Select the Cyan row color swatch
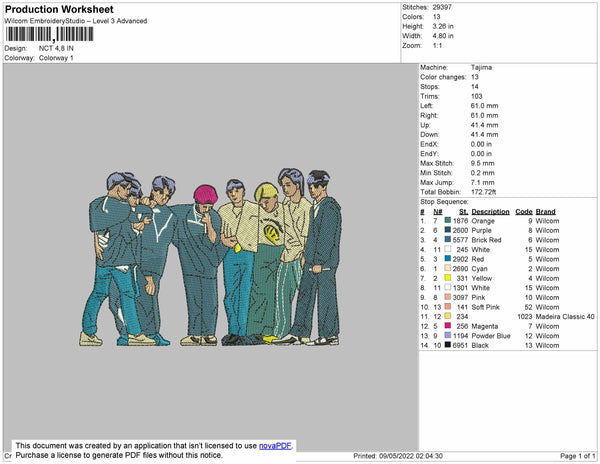Screen dimensions: 600x464 pos(448,269)
